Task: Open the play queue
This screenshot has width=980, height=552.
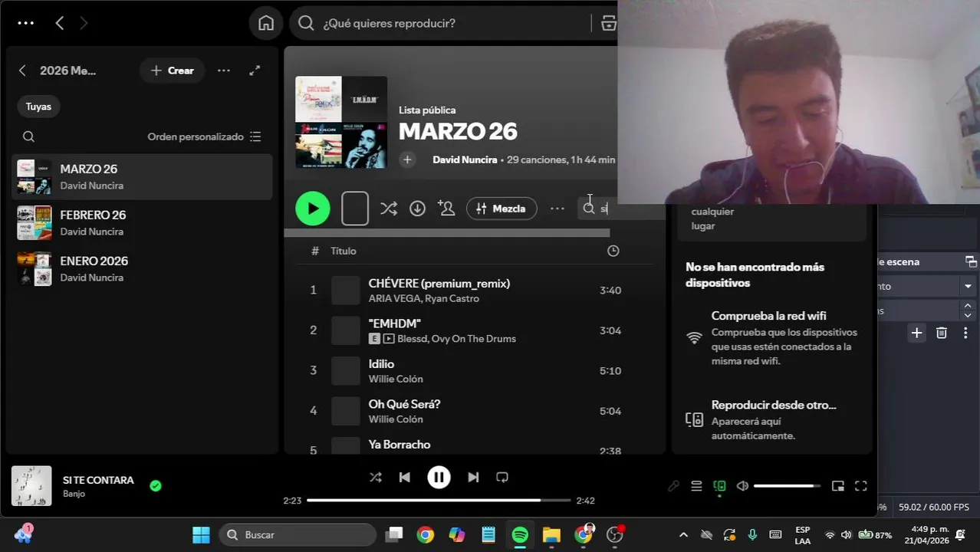Action: click(696, 486)
